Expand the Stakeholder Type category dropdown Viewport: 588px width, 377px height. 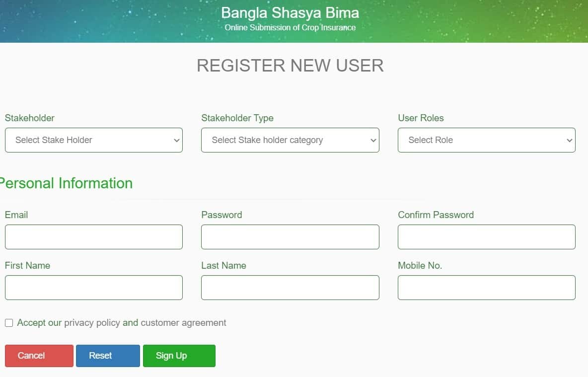(x=290, y=140)
